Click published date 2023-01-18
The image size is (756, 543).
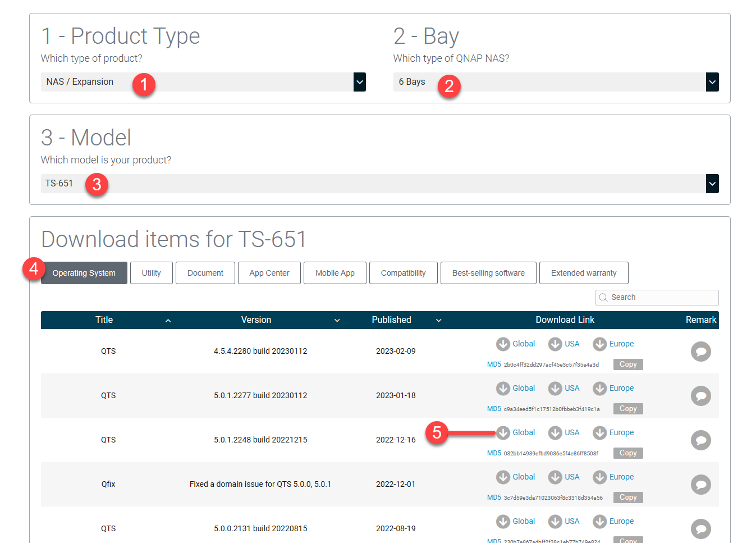pos(396,395)
